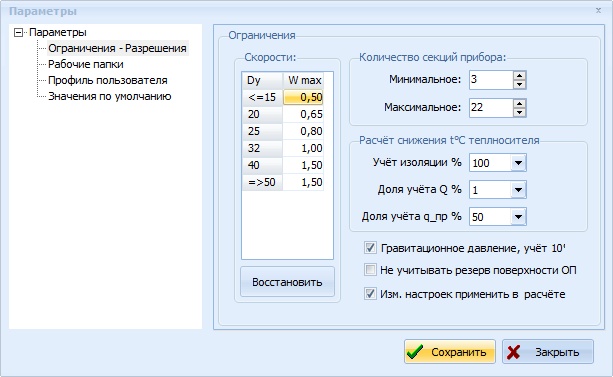Select W max cell 0,65
This screenshot has width=613, height=377.
point(303,114)
